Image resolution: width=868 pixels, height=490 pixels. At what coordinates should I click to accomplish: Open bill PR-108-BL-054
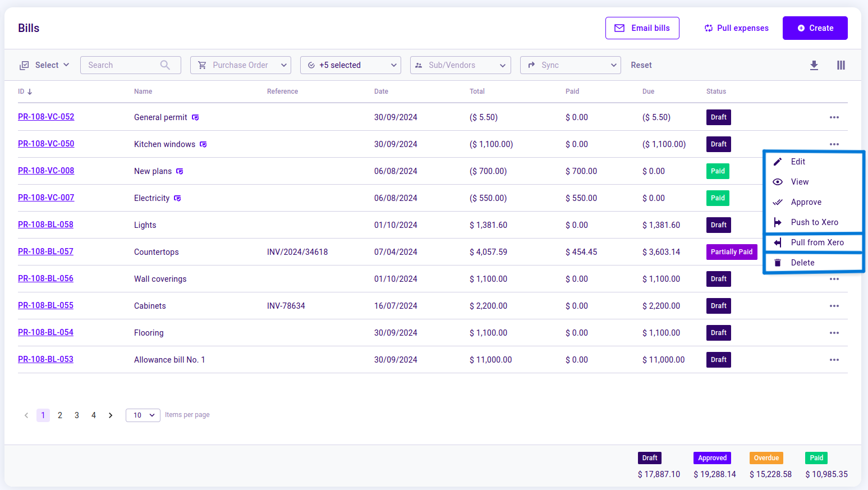(45, 332)
